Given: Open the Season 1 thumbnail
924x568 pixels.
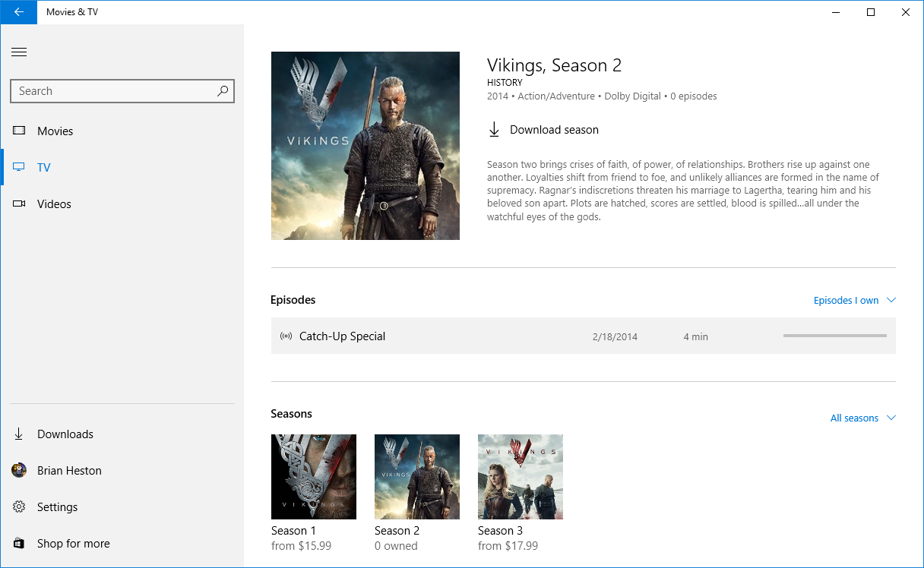Looking at the screenshot, I should (x=314, y=477).
